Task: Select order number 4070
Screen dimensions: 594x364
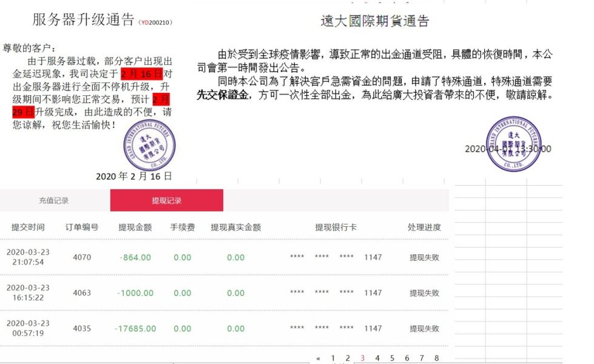Action: [82, 257]
